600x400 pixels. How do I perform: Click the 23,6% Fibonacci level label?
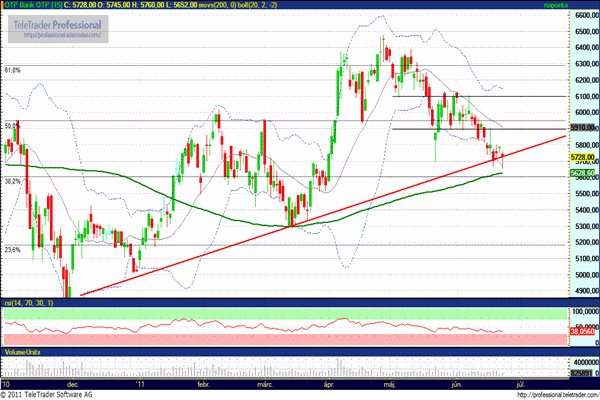tap(13, 250)
